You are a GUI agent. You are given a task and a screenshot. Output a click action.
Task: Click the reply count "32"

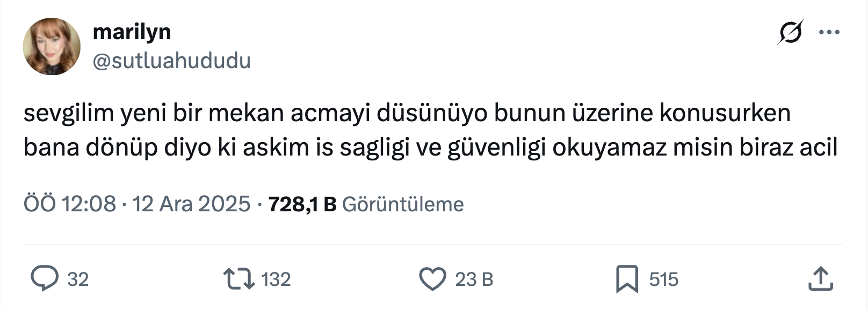click(x=78, y=279)
